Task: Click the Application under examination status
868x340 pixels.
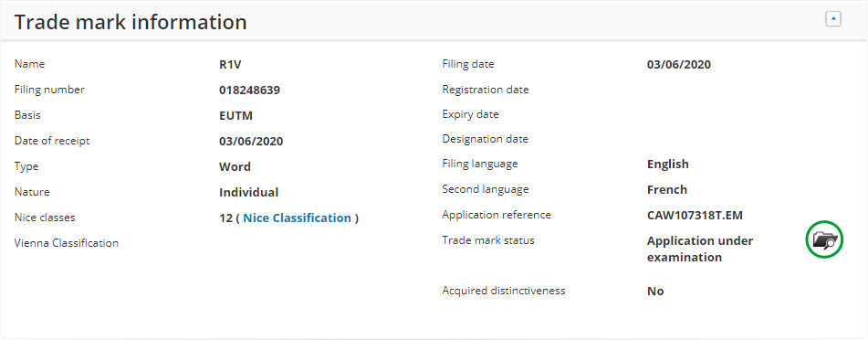Action: pos(700,249)
